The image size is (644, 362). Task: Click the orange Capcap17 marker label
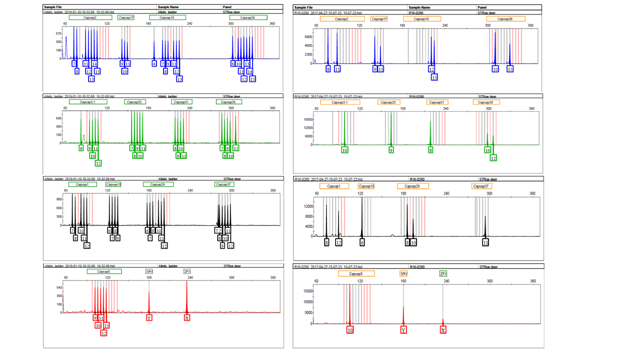(379, 19)
